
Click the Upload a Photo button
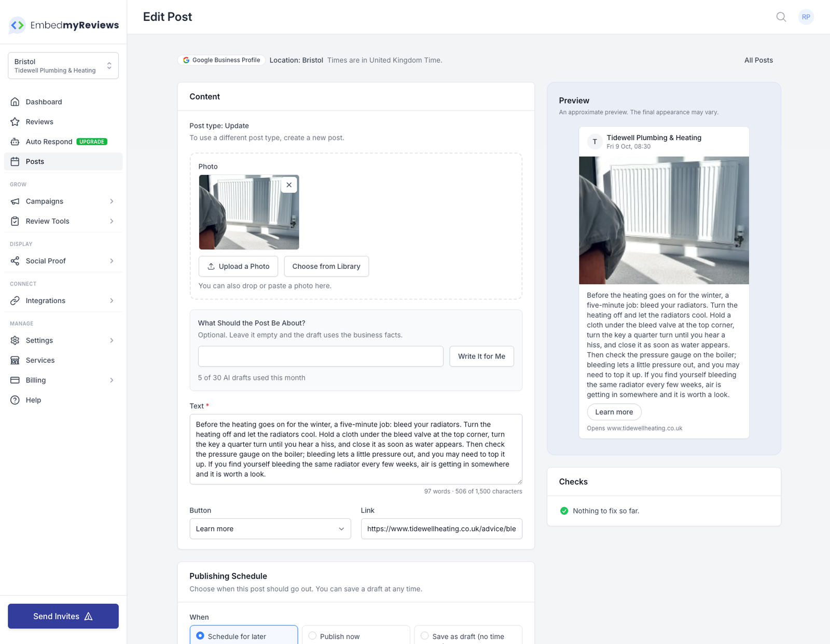tap(239, 266)
